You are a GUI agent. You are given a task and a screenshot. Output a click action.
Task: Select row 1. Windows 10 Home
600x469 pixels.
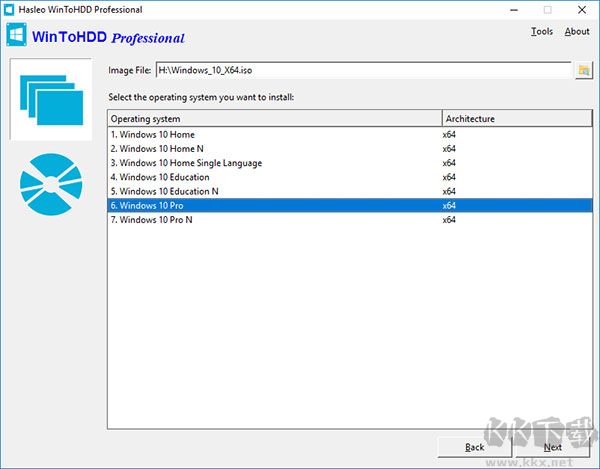(x=350, y=135)
